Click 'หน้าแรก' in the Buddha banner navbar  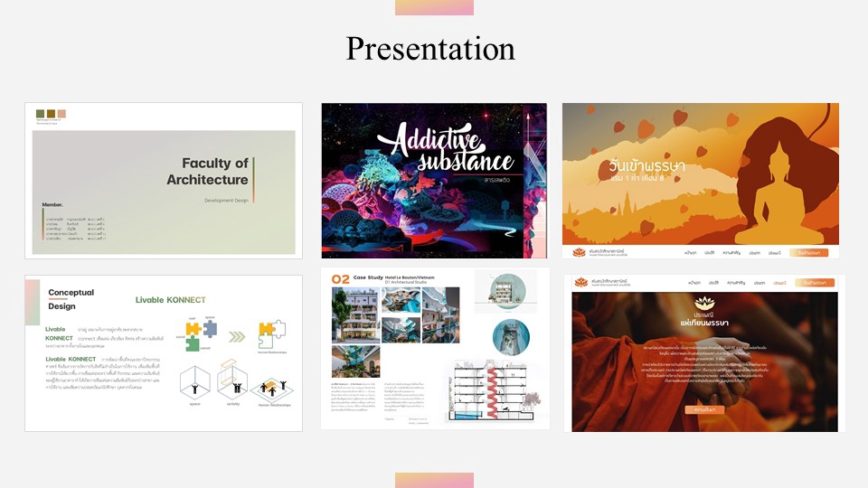click(690, 253)
